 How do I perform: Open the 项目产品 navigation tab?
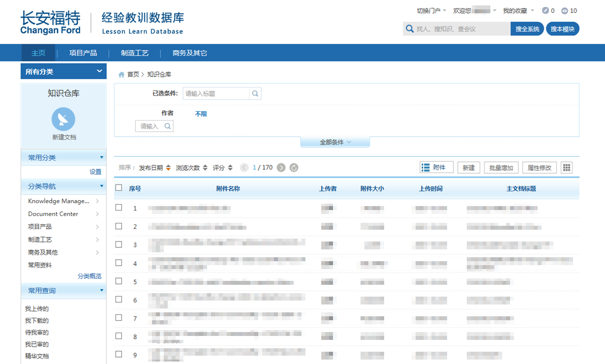pyautogui.click(x=83, y=53)
